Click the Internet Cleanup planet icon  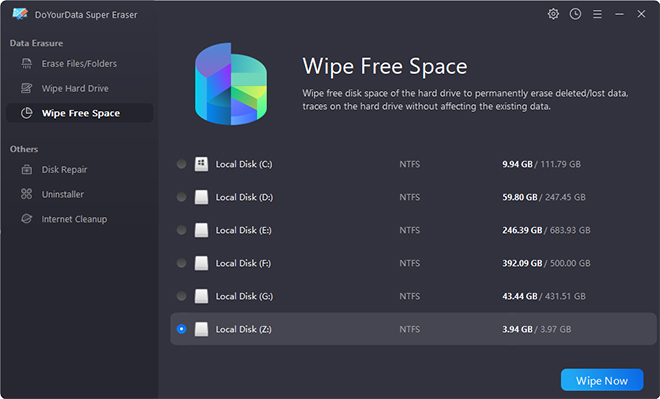27,219
